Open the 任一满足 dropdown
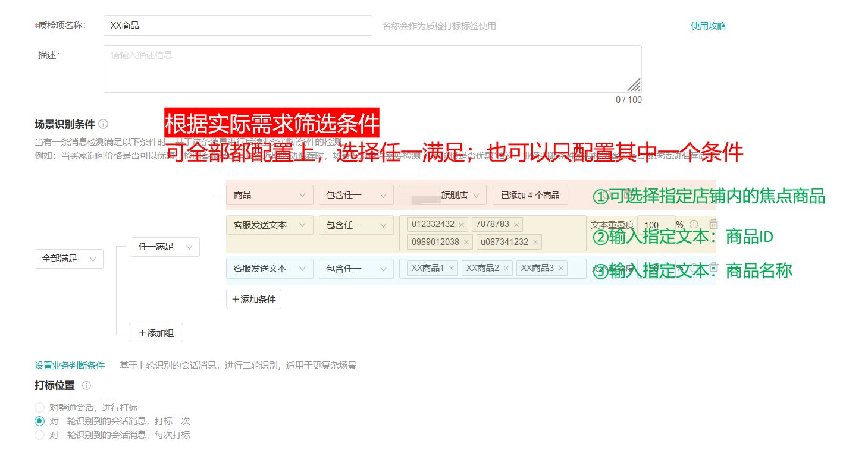 tap(165, 247)
